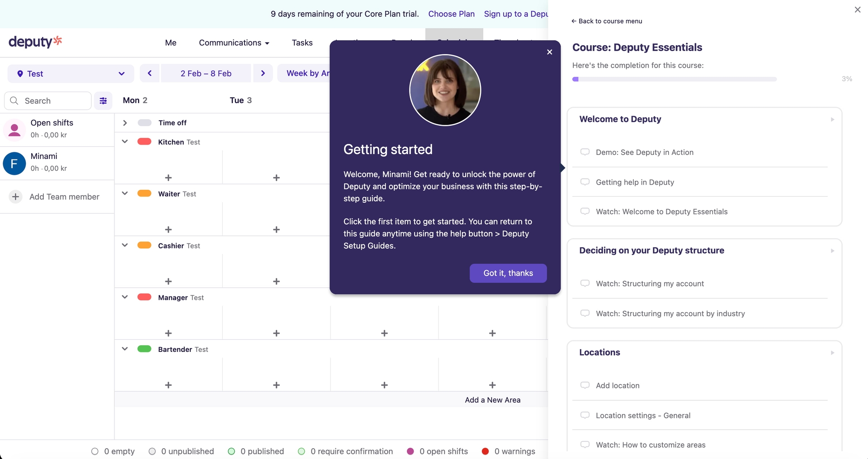Click the Deputy logo
This screenshot has height=459, width=868.
click(x=35, y=42)
